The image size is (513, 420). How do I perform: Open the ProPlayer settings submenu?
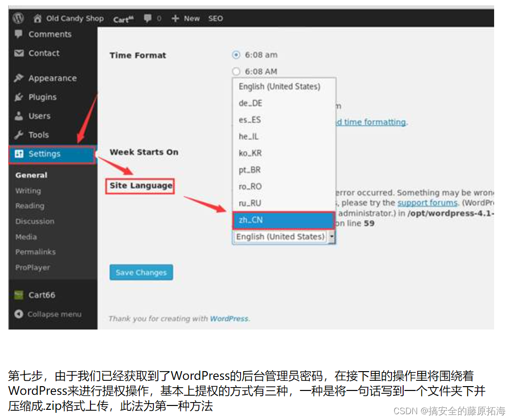(33, 268)
